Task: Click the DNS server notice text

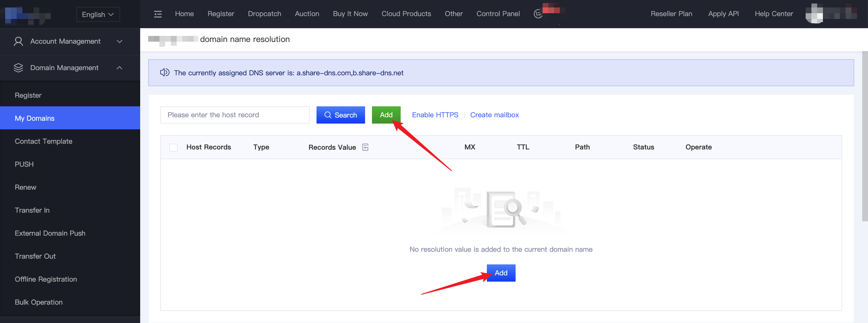Action: pos(288,73)
